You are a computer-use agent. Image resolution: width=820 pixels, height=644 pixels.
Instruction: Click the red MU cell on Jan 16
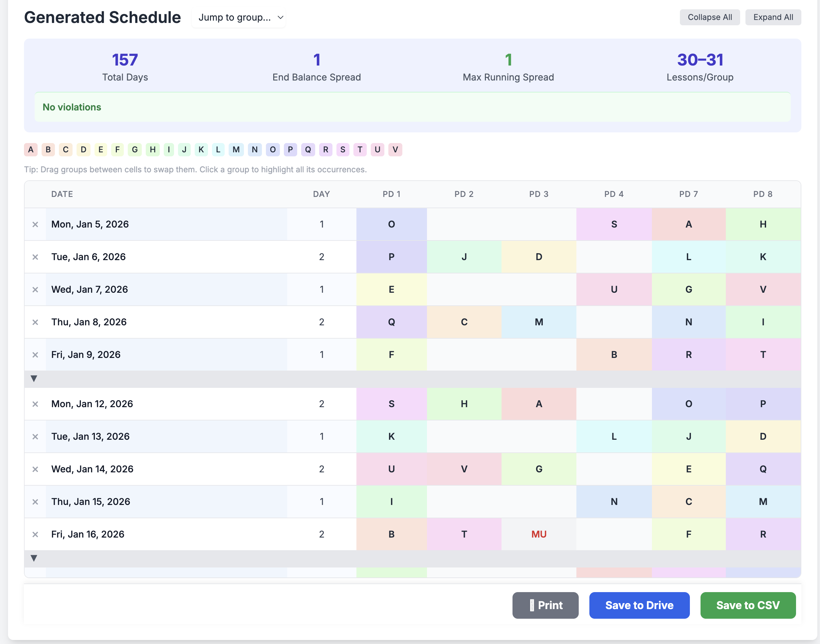coord(538,534)
